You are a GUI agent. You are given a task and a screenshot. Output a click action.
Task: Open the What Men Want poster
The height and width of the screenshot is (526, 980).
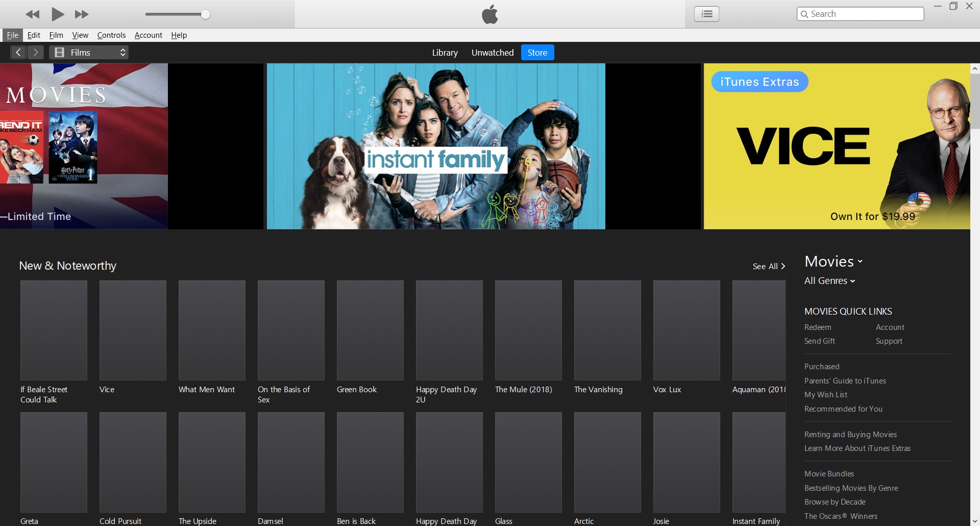point(212,330)
